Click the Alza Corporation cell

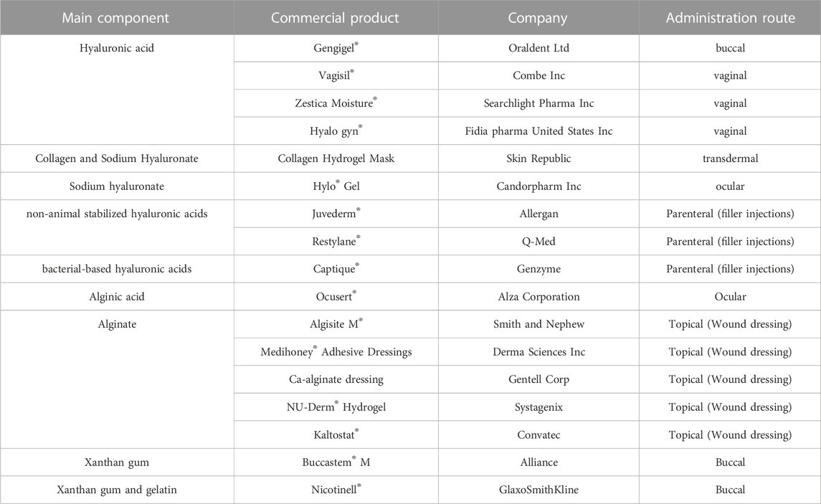click(538, 297)
